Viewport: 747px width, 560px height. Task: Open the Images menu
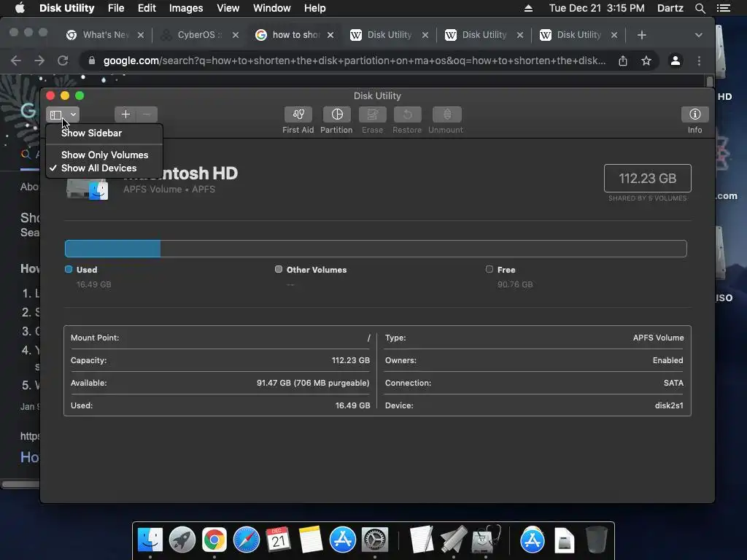point(186,8)
